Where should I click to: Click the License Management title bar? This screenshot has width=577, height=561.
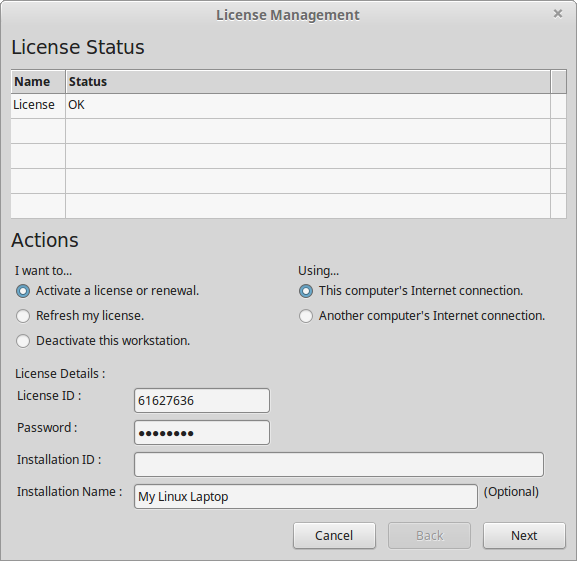[288, 15]
